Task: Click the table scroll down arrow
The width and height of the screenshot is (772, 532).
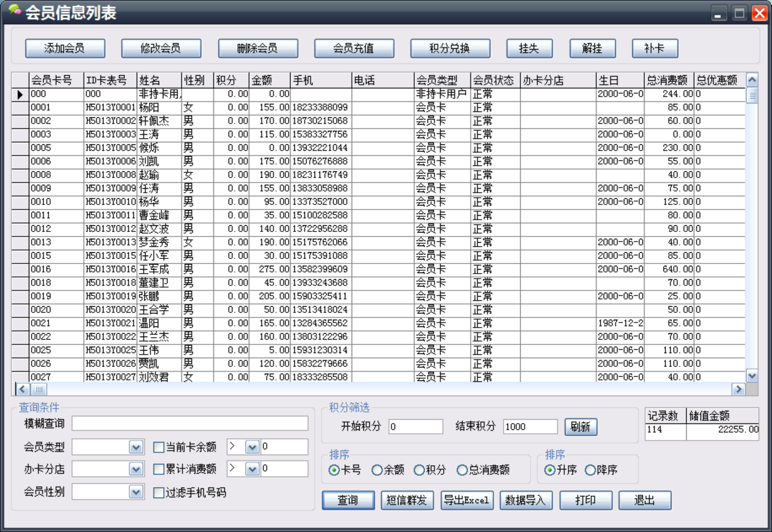Action: coord(752,376)
